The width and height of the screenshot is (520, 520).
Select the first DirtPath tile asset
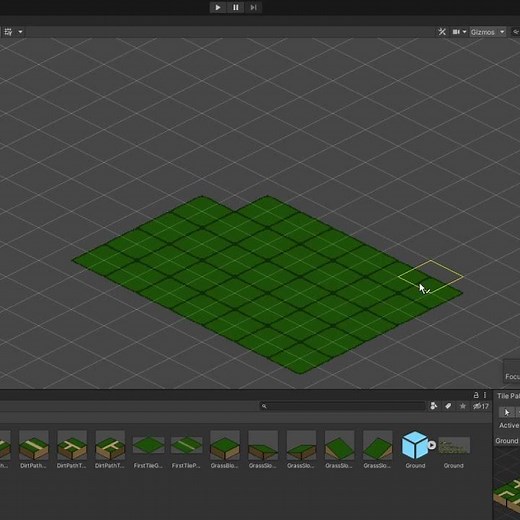pos(34,449)
